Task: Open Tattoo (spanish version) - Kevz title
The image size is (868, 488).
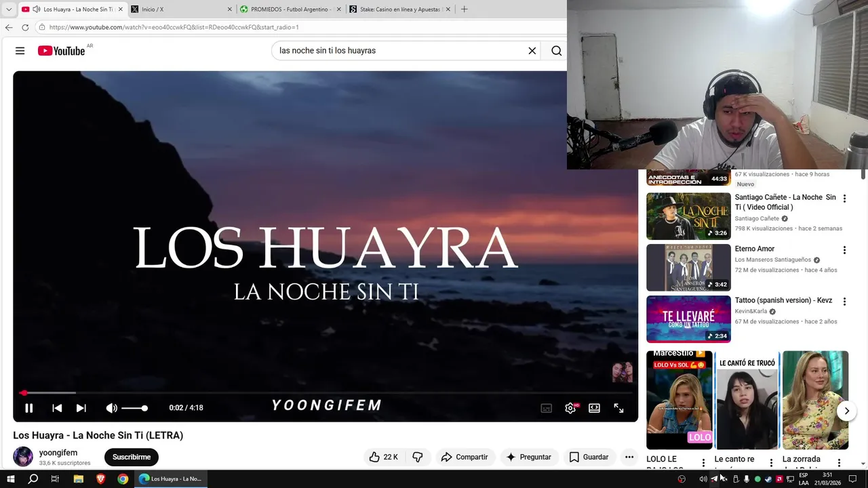Action: 783,300
